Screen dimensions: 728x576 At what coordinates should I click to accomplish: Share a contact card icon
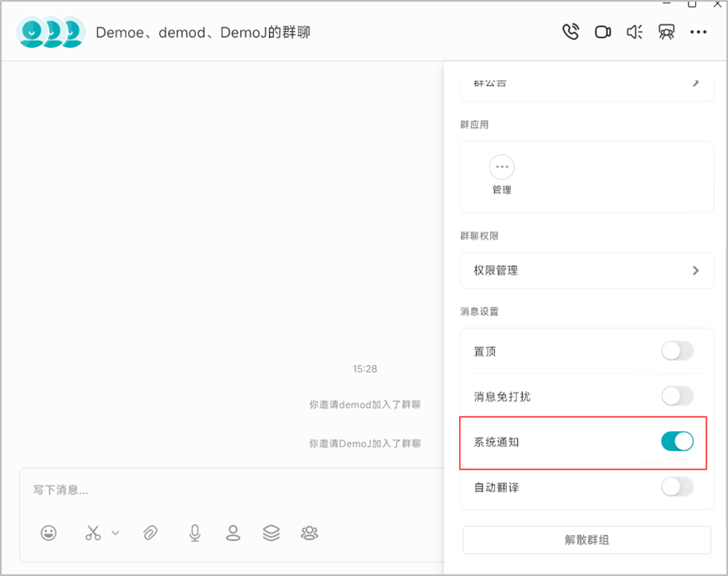(x=233, y=532)
